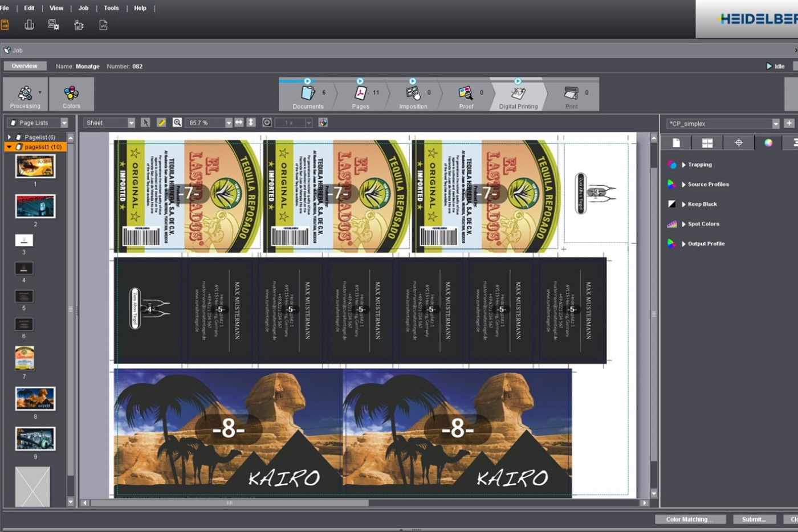Click the Job panel header icon
Image resolution: width=798 pixels, height=532 pixels.
click(x=7, y=50)
